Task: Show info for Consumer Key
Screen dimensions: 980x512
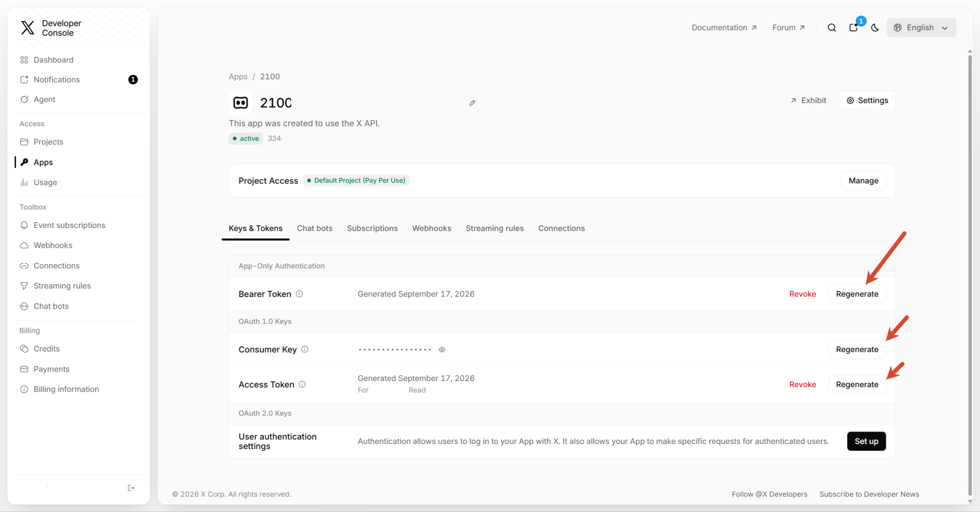Action: [305, 349]
